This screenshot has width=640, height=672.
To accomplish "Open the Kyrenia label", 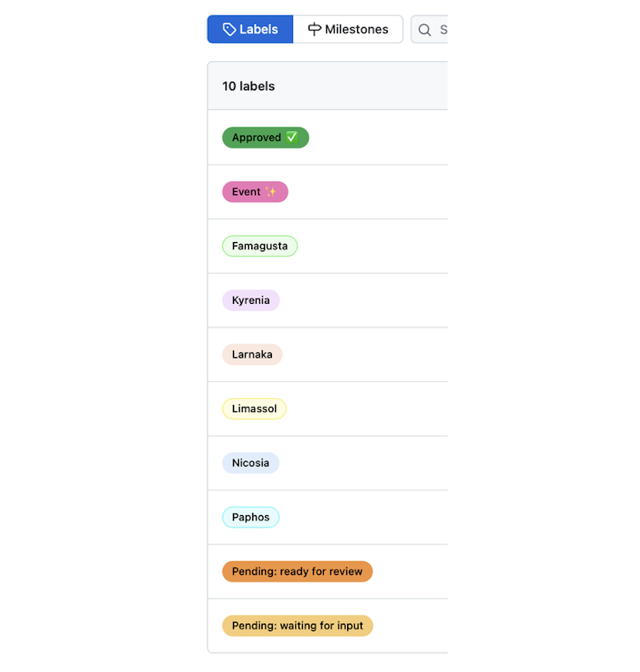I will tap(250, 300).
